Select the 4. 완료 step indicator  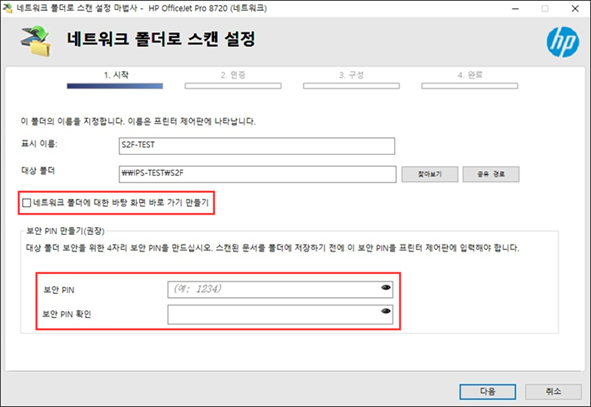[x=470, y=75]
